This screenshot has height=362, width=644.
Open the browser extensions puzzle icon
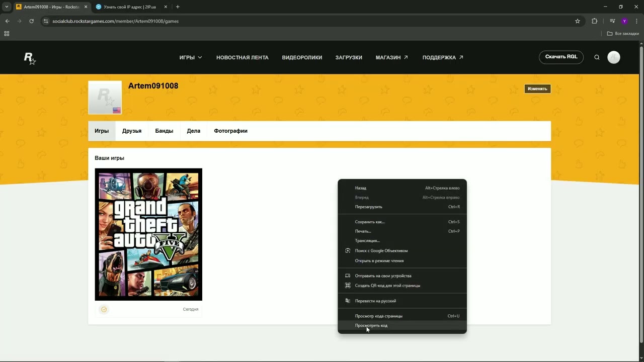pyautogui.click(x=595, y=21)
